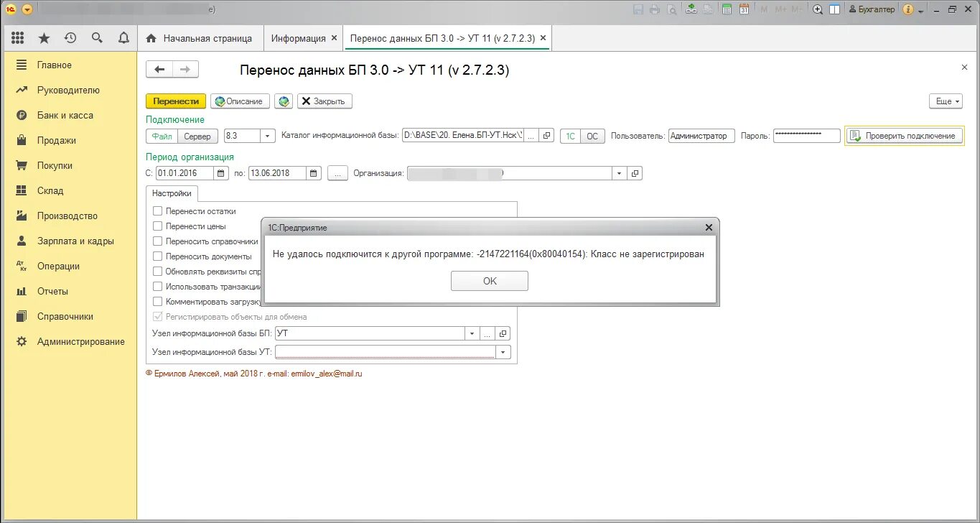Go back with the left arrow button
Screen dimensions: 980x523
pyautogui.click(x=159, y=69)
